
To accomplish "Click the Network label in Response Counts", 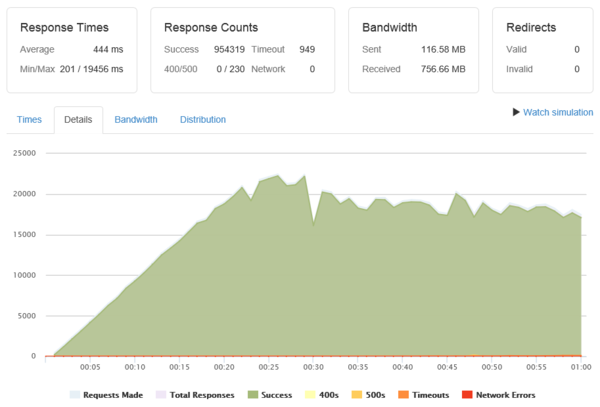I will point(268,69).
